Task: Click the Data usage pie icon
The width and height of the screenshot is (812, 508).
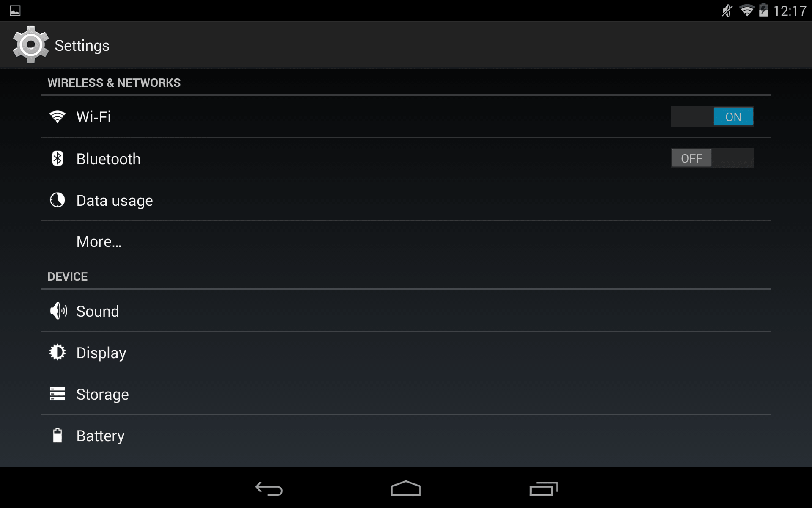Action: [58, 200]
